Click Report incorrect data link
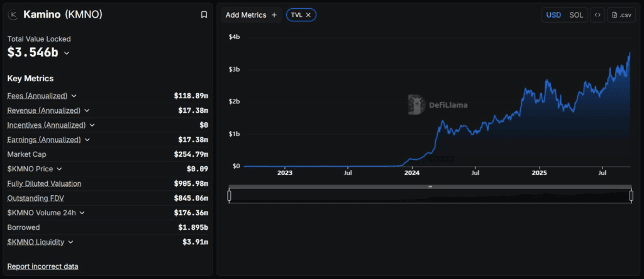Viewport: 644px width, 279px height. pyautogui.click(x=43, y=266)
